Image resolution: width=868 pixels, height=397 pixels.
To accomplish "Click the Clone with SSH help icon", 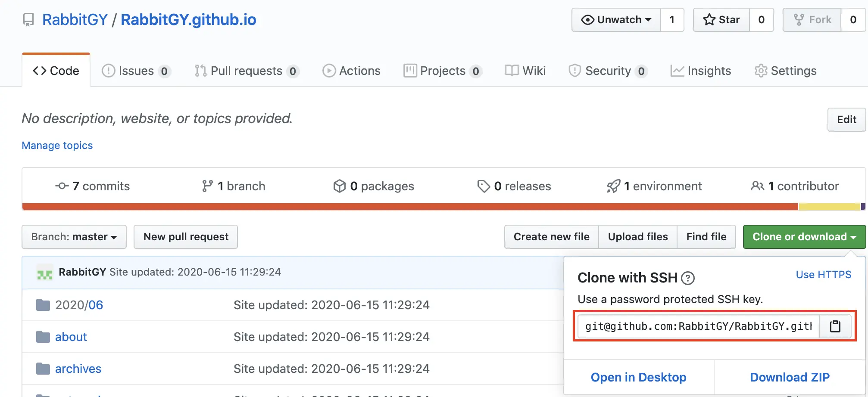I will click(x=688, y=279).
